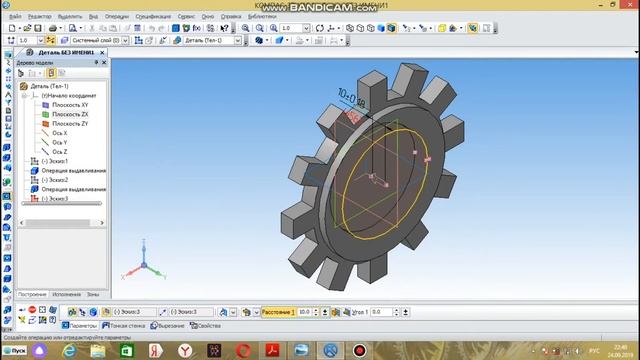This screenshot has height=360, width=640.
Task: Toggle shaded-with-edges display icon
Action: coord(391,28)
